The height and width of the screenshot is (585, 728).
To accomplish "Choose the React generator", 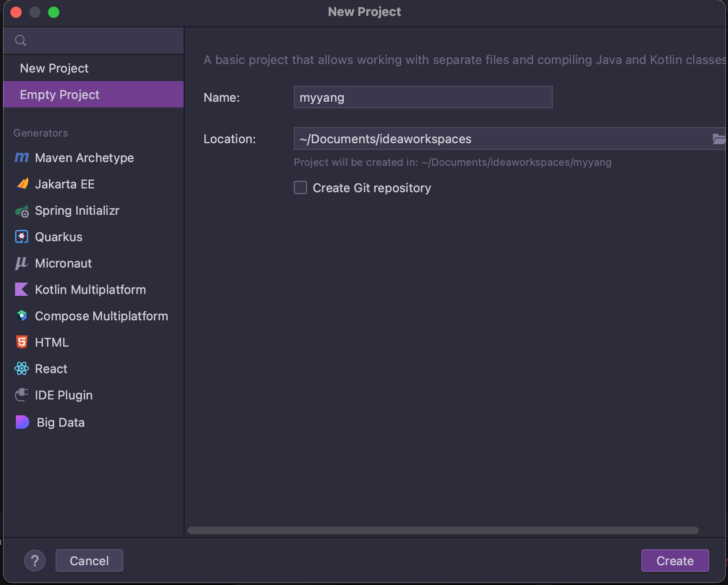I will (93, 369).
